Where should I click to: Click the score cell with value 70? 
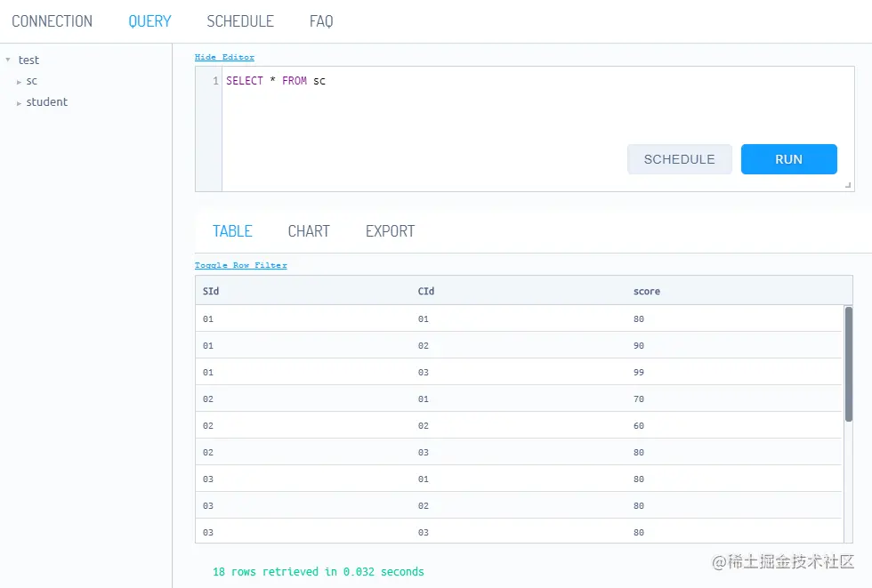[639, 399]
